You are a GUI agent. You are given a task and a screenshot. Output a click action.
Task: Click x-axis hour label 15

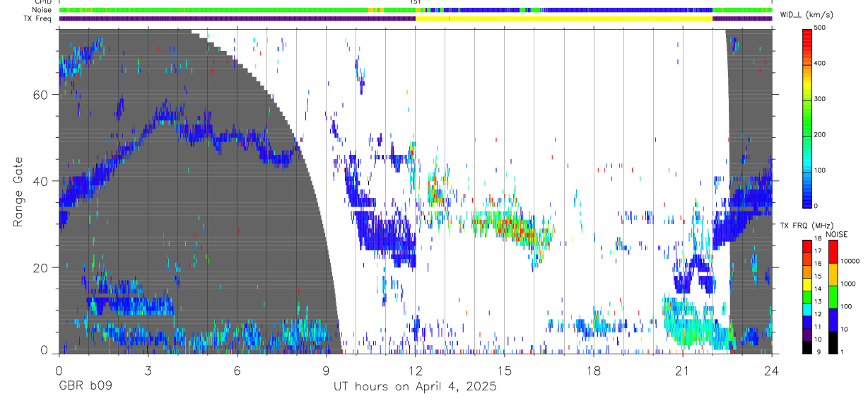pyautogui.click(x=504, y=371)
